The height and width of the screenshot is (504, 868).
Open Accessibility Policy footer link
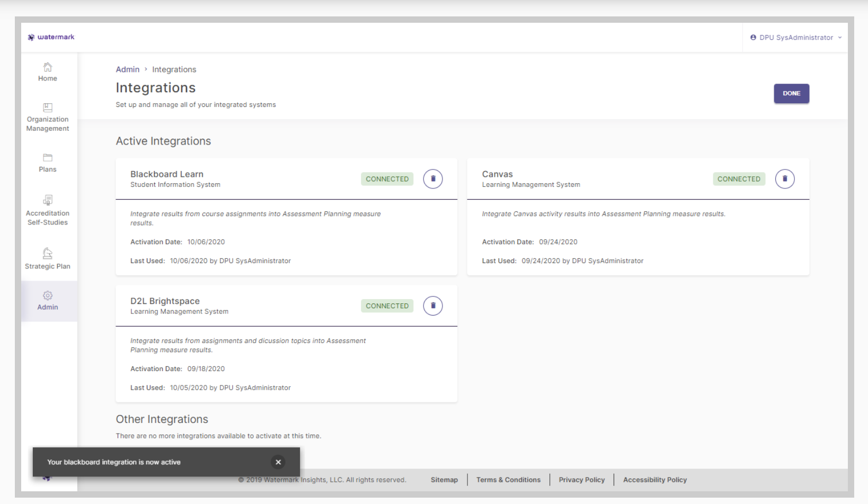(x=655, y=480)
